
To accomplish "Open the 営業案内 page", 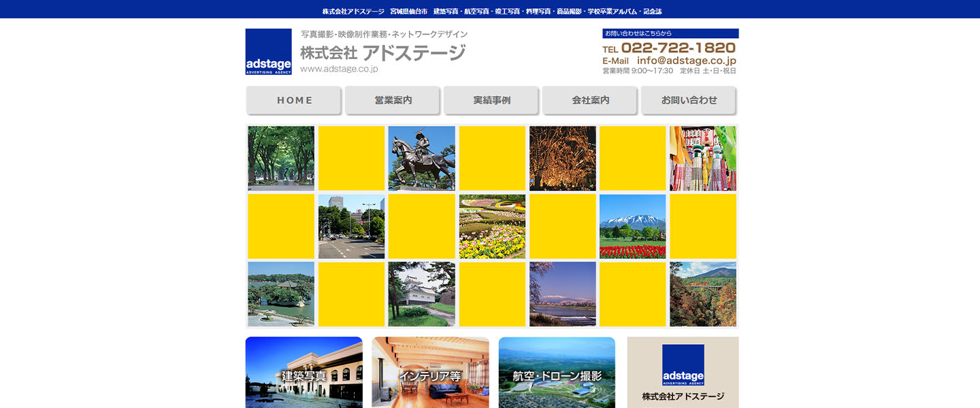I will coord(392,100).
